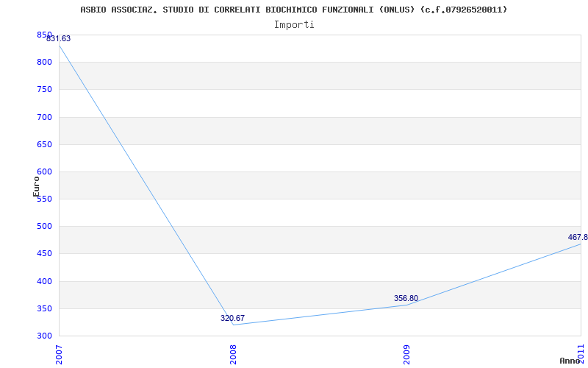Viewport: 588px width, 368px height.
Task: Click the 356.80 data label
Action: click(406, 298)
